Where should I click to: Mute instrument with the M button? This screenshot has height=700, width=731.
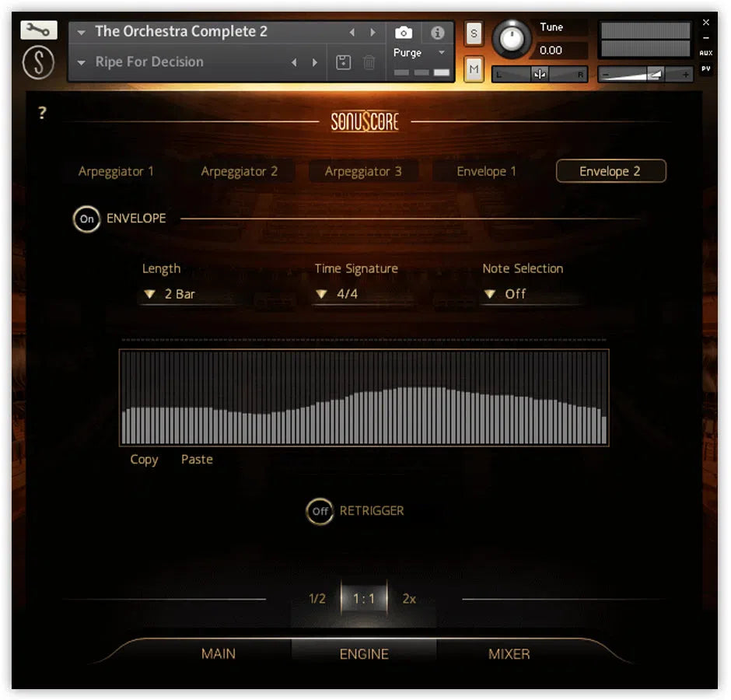(x=472, y=69)
